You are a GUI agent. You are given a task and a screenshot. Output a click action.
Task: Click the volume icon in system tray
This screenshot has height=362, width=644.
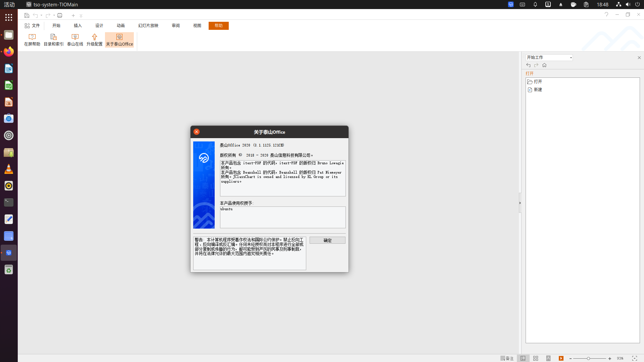[628, 4]
